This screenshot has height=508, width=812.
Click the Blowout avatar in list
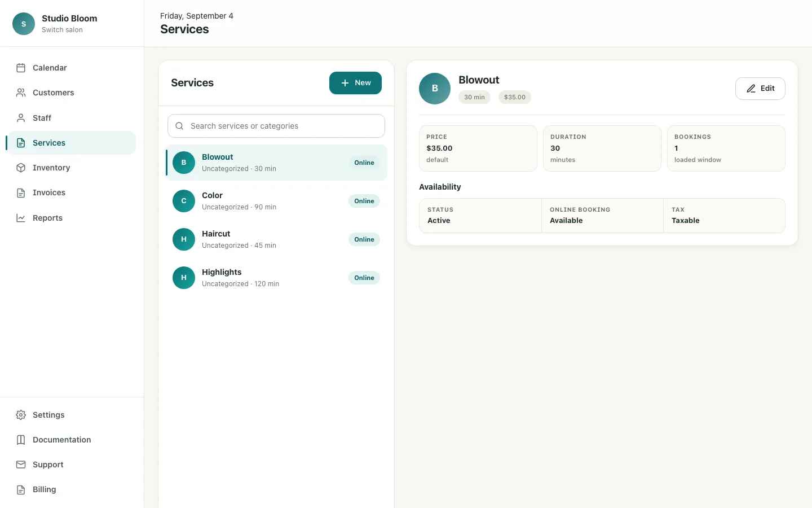click(184, 163)
